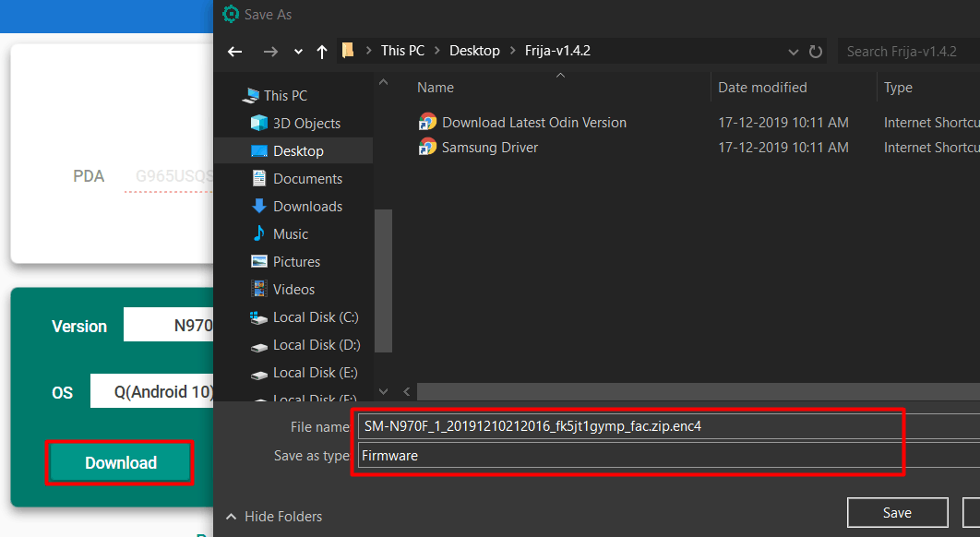
Task: Click the folder list vertical scrollbar
Action: 384,281
